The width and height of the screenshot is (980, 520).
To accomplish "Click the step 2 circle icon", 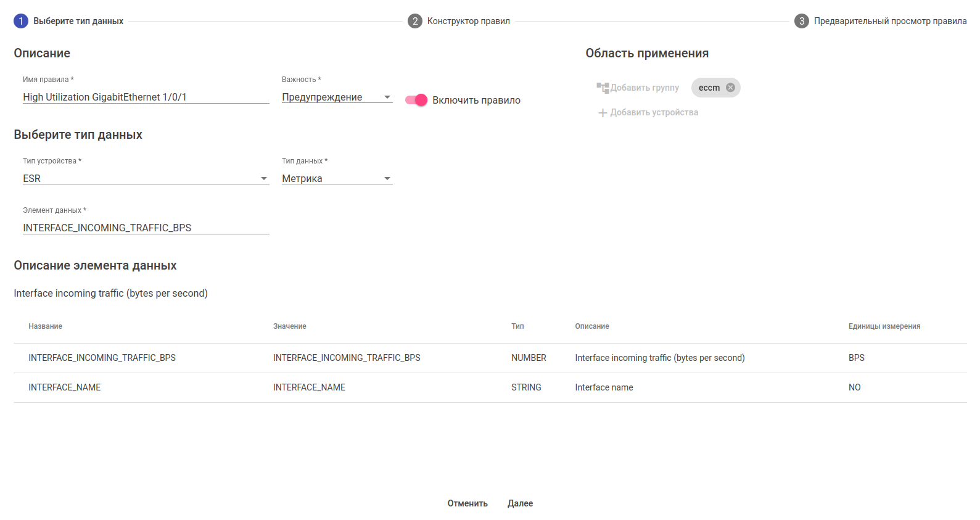I will point(415,21).
